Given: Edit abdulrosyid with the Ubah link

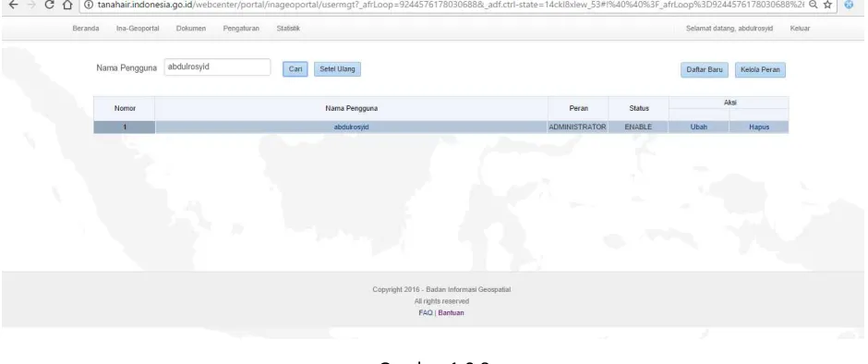Looking at the screenshot, I should pos(699,127).
